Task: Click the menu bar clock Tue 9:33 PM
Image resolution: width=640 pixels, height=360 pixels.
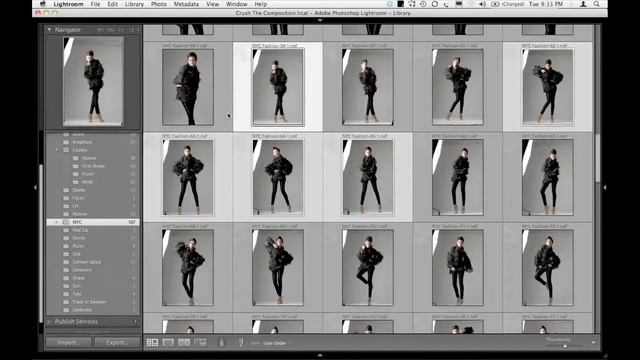Action: tap(546, 4)
